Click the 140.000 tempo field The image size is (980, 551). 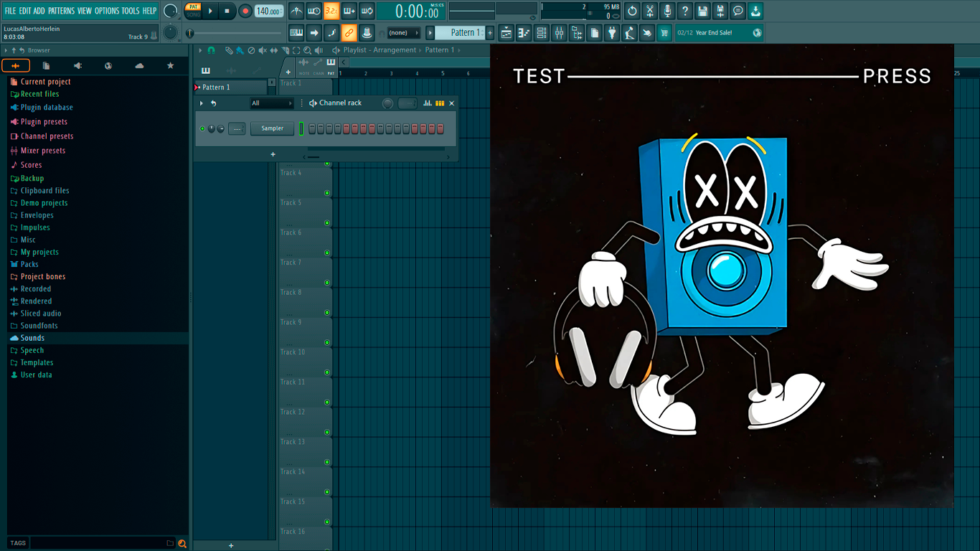[x=269, y=11]
